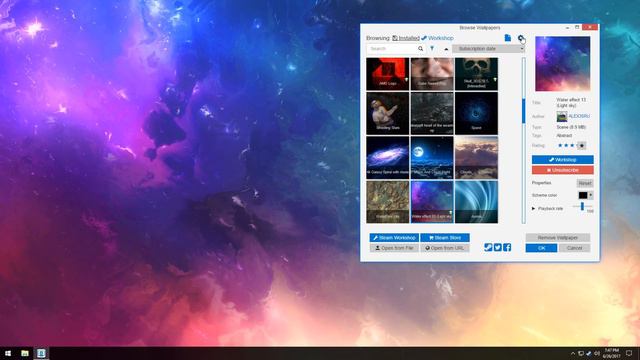Click the large wallpaper preview image
Image resolution: width=640 pixels, height=360 pixels.
pyautogui.click(x=562, y=64)
